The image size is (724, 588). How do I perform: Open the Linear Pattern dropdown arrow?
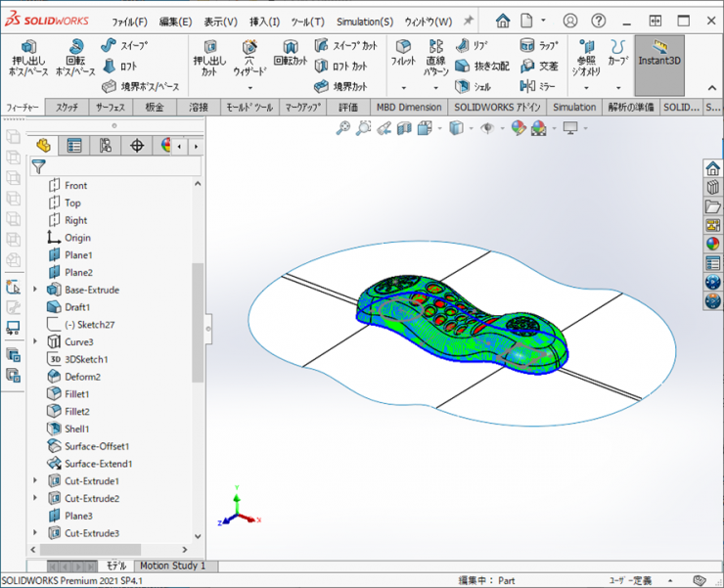tap(435, 88)
